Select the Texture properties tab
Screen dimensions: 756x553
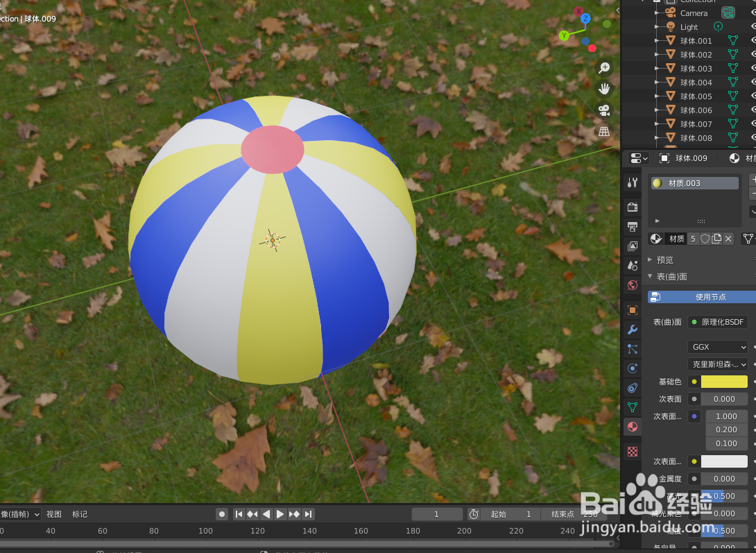pyautogui.click(x=632, y=452)
